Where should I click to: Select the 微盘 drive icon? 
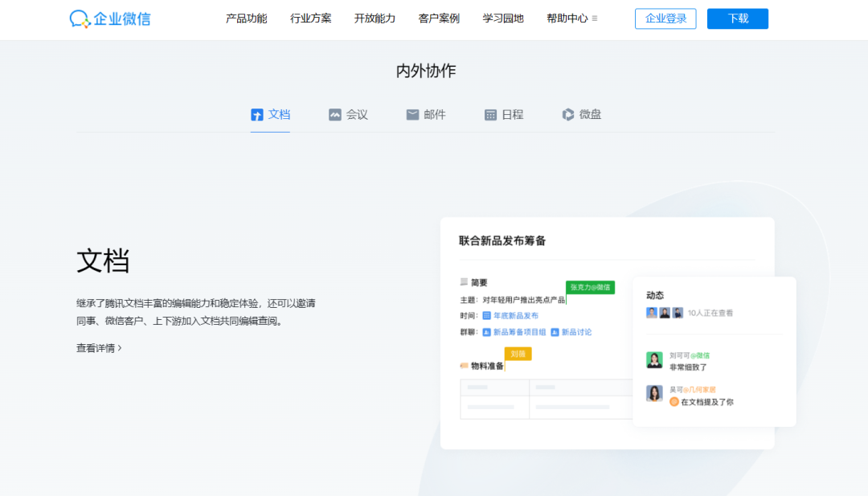[x=568, y=115]
